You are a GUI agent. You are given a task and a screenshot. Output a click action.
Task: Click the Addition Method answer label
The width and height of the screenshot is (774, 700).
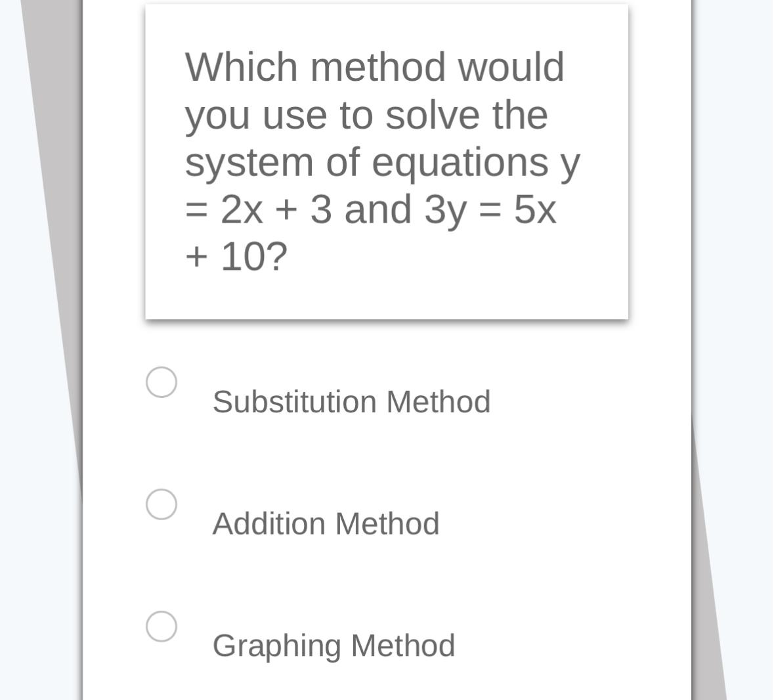326,523
